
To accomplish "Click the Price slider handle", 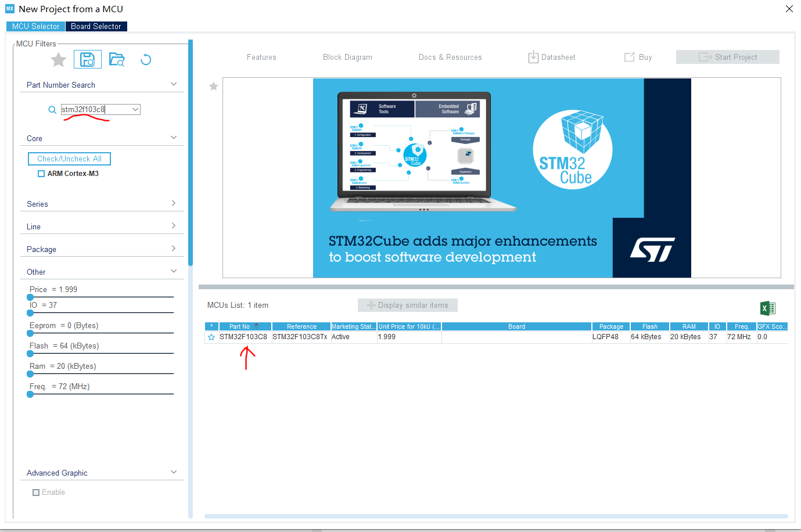I will tap(30, 297).
